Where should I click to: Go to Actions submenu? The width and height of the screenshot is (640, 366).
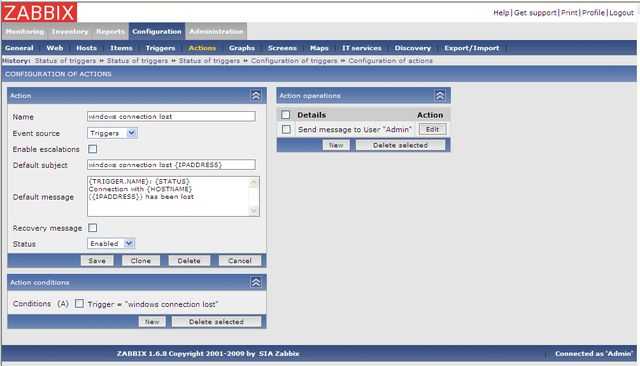click(x=202, y=48)
